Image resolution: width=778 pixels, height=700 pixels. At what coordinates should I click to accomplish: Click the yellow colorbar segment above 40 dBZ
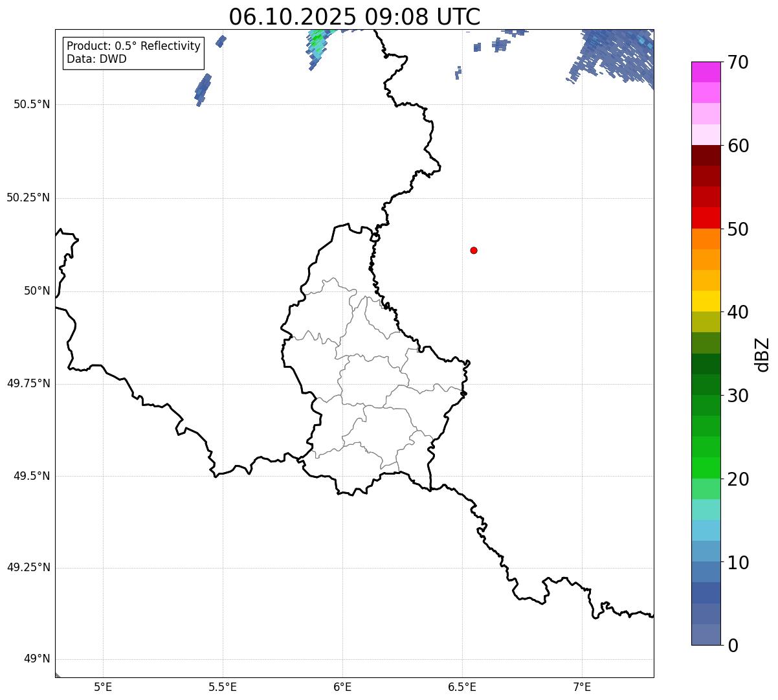[706, 301]
